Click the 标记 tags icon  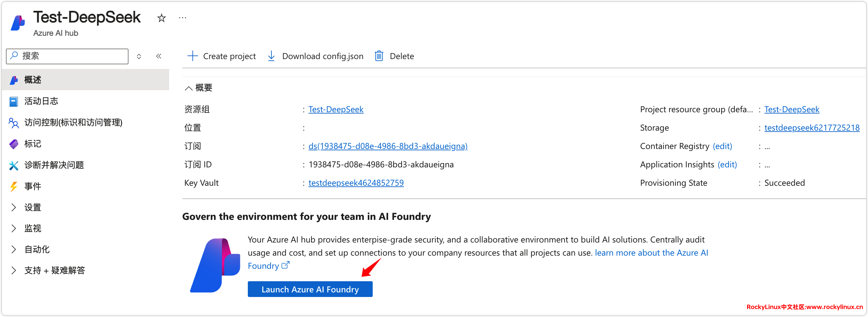pyautogui.click(x=14, y=144)
